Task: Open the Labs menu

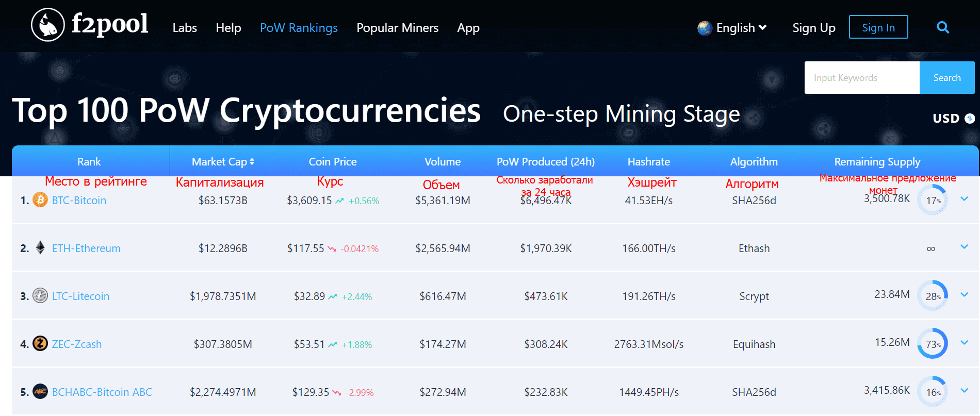Action: click(x=185, y=28)
